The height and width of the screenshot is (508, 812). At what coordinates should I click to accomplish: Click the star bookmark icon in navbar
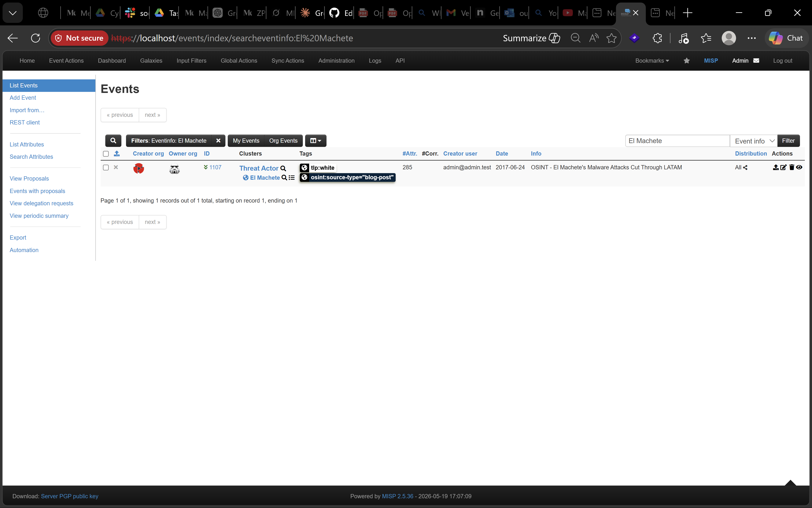point(687,61)
